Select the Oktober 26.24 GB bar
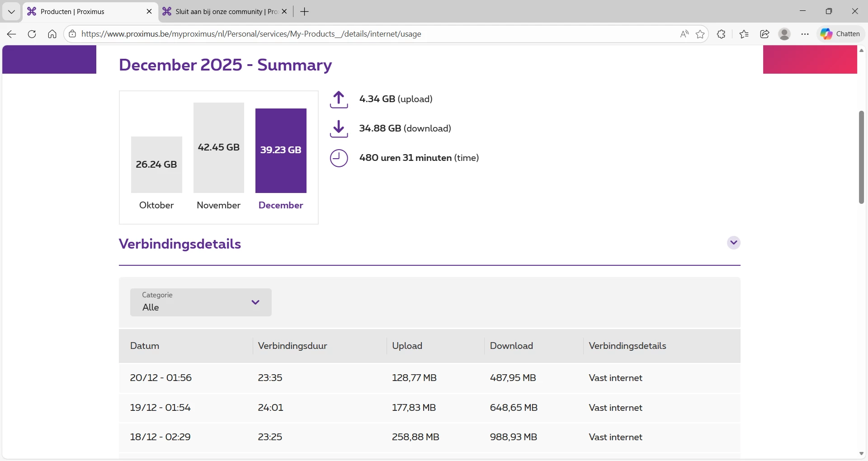The height and width of the screenshot is (461, 868). (156, 165)
